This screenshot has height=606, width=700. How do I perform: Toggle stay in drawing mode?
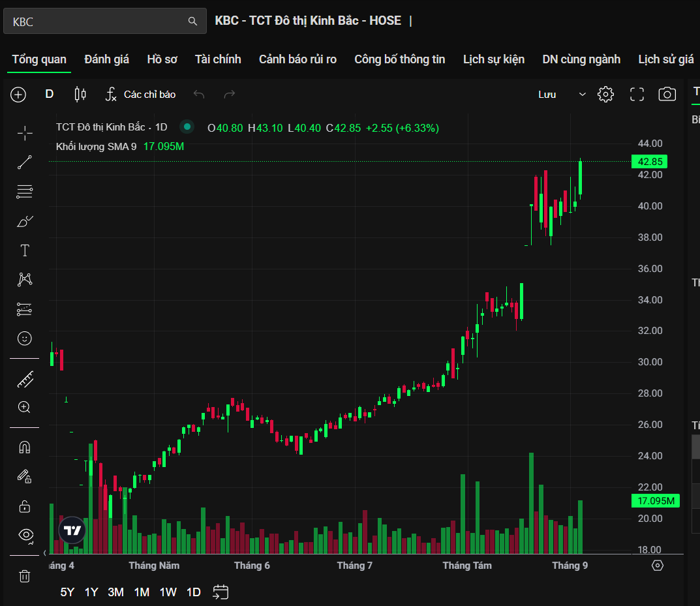click(25, 477)
